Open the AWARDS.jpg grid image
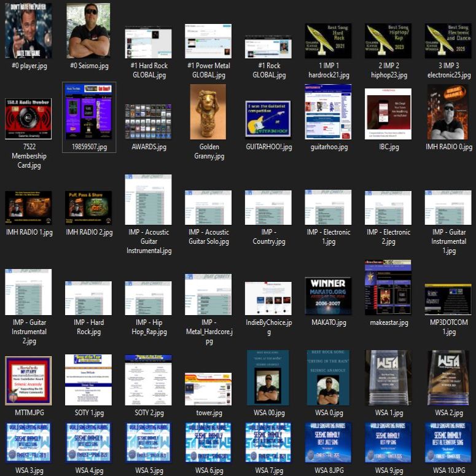 pos(148,122)
